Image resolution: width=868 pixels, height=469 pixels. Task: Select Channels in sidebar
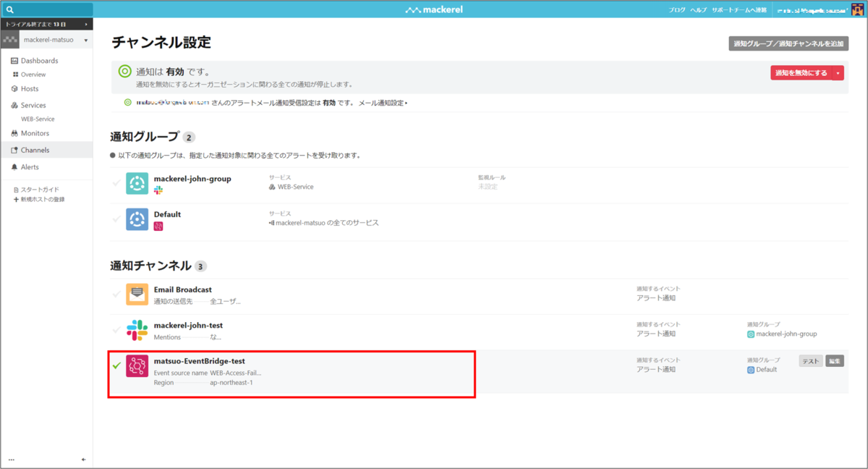click(x=46, y=150)
